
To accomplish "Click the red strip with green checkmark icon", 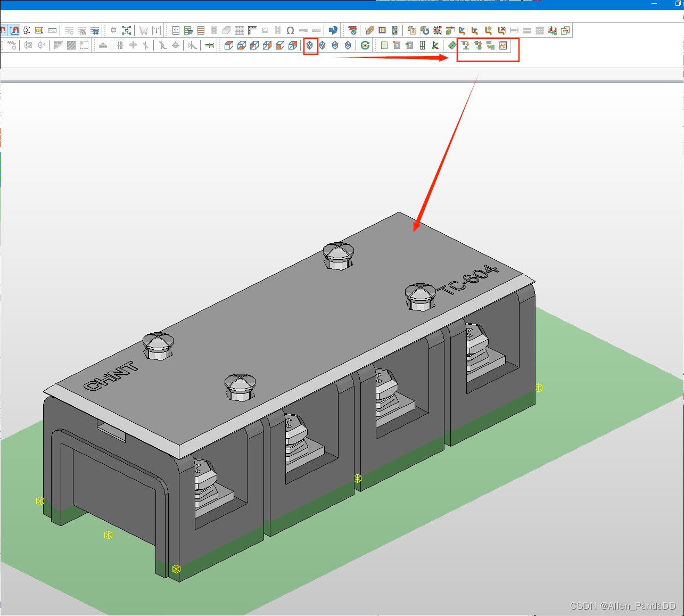I will point(352,30).
